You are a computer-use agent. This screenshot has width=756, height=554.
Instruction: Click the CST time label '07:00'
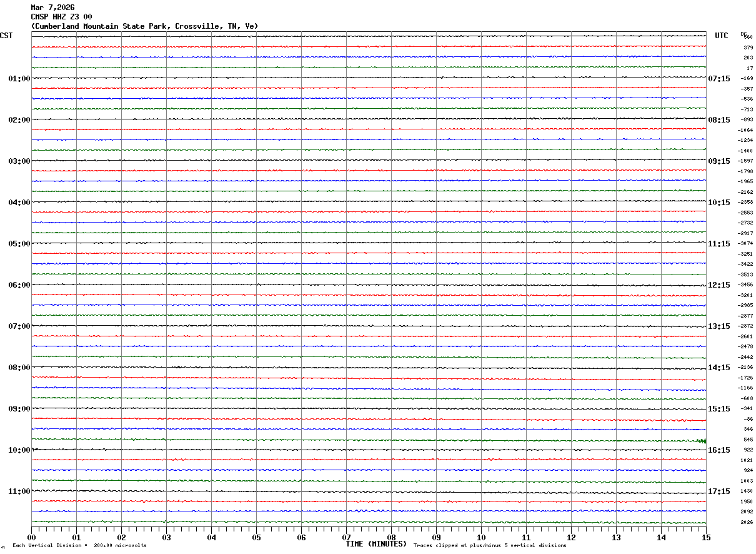point(19,326)
